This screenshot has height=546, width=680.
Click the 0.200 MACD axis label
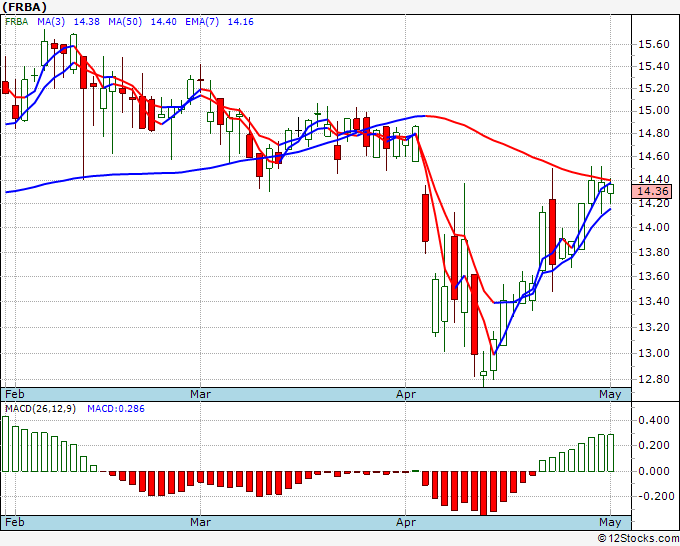pyautogui.click(x=654, y=445)
